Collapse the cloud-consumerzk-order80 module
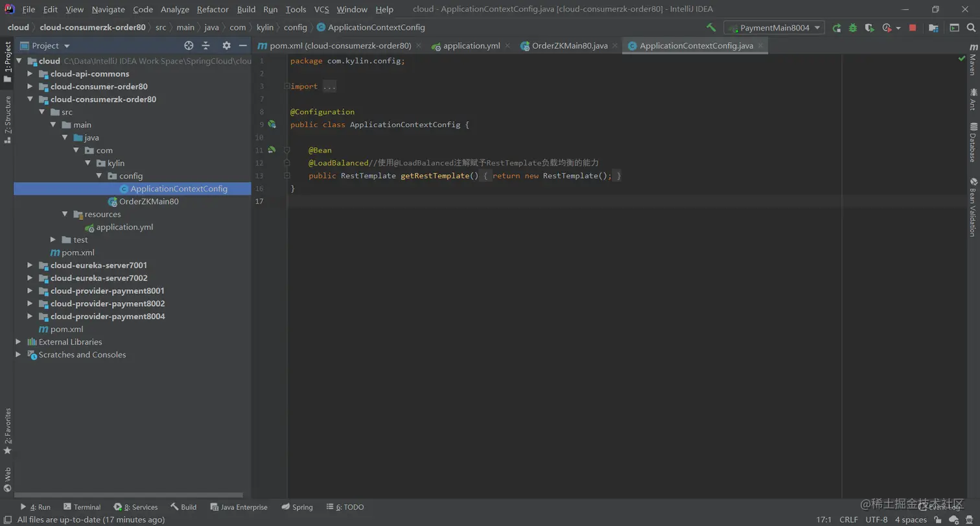The image size is (980, 526). tap(30, 99)
